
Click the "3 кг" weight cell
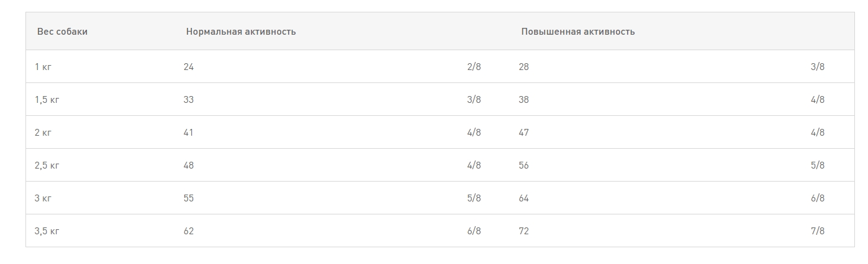point(43,198)
